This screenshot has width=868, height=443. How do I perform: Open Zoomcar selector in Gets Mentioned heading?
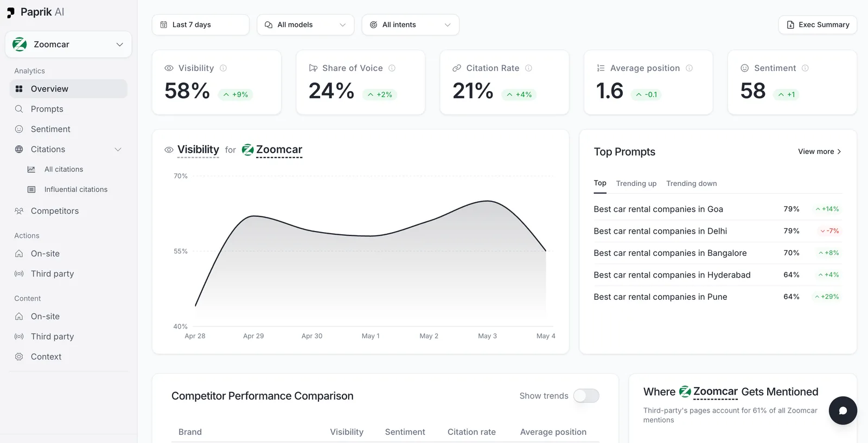(x=709, y=391)
